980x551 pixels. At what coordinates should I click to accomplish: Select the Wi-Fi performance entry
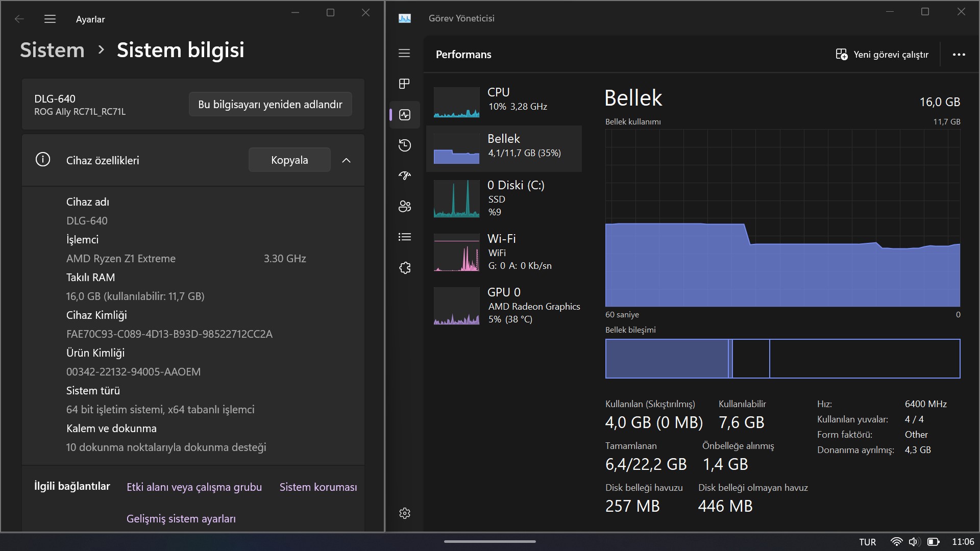click(504, 252)
